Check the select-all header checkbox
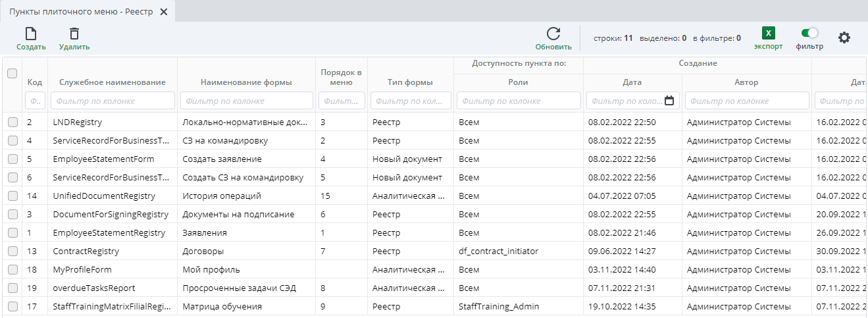 pyautogui.click(x=12, y=74)
